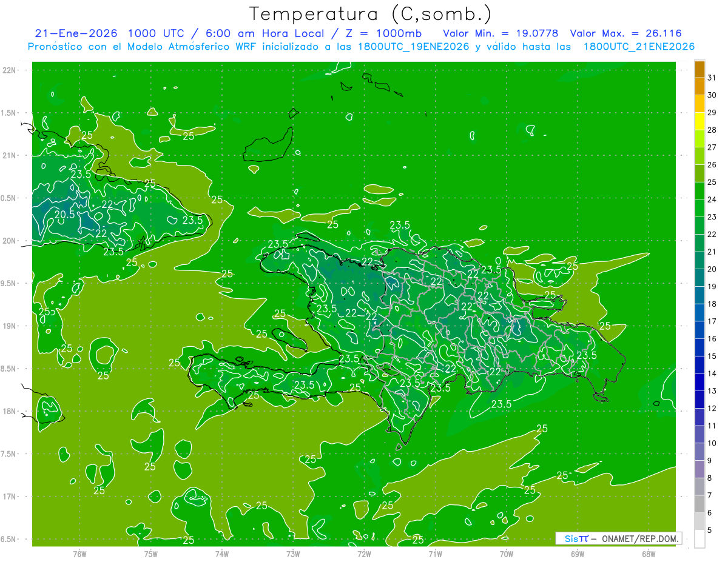Pick the gray swatch between 6 and 7
Image resolution: width=728 pixels, height=562 pixels.
tap(699, 504)
